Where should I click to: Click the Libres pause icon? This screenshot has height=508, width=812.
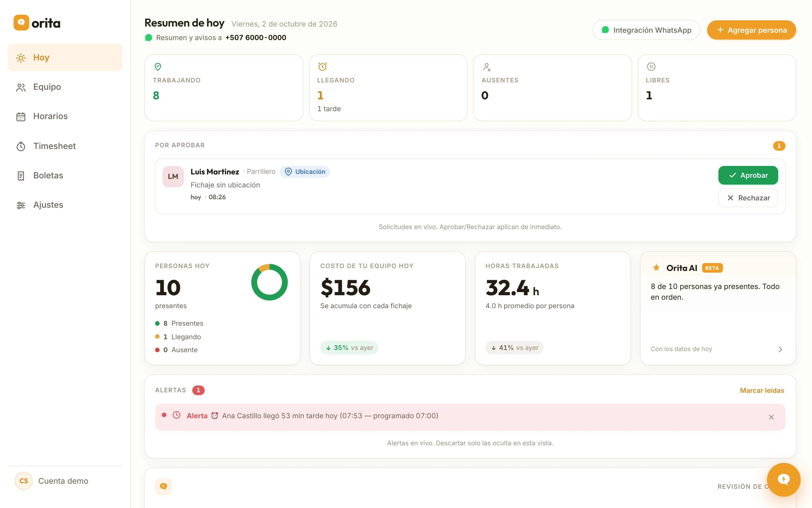tap(651, 66)
